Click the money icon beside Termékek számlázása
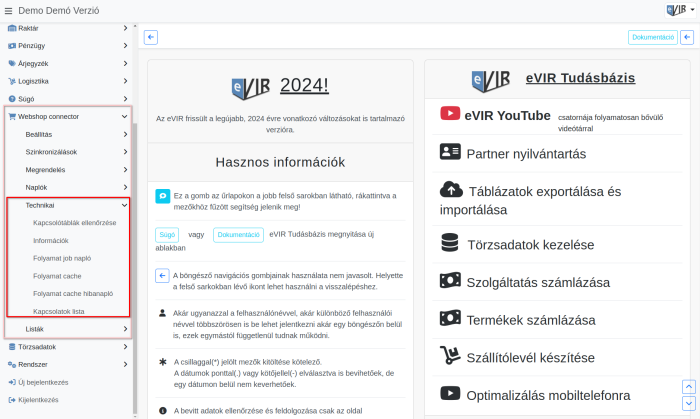The height and width of the screenshot is (419, 700). [x=450, y=318]
